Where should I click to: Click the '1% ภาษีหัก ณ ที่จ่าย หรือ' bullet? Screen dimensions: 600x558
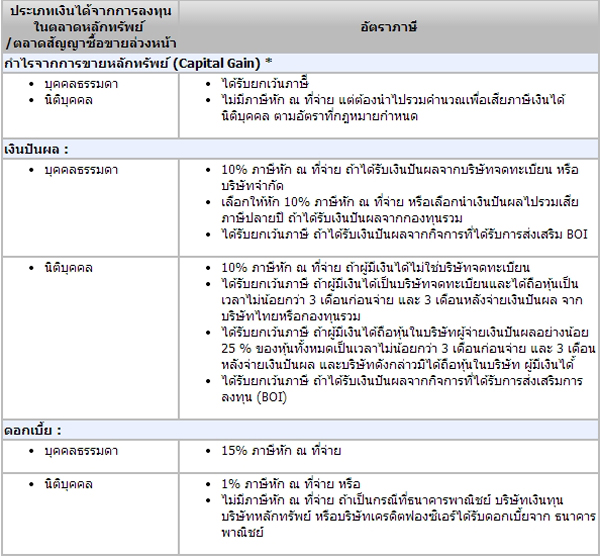click(x=291, y=484)
